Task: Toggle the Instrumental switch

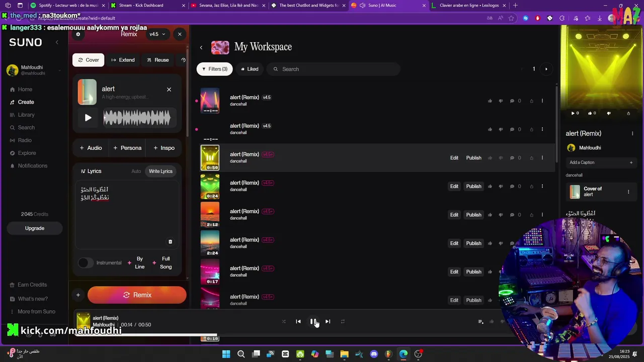Action: (x=86, y=263)
